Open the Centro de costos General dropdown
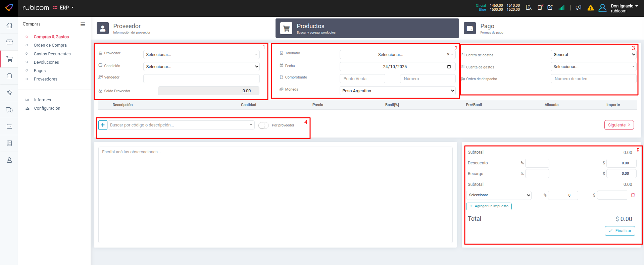This screenshot has width=644, height=265. 593,55
